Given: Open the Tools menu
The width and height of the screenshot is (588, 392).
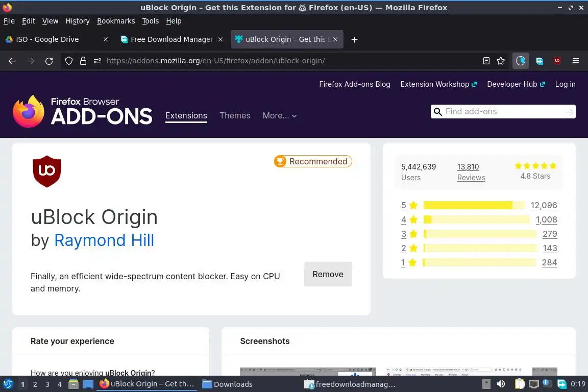Looking at the screenshot, I should click(x=151, y=21).
